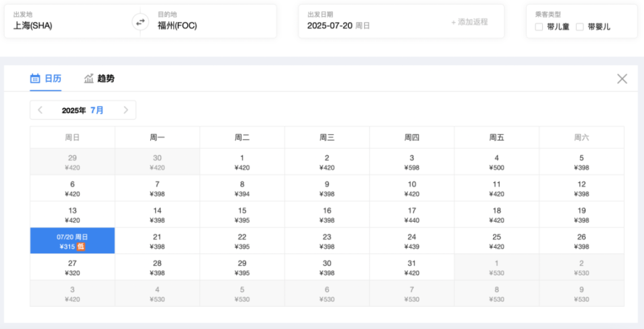644x329 pixels.
Task: Select July 7 in the calendar
Action: 157,188
